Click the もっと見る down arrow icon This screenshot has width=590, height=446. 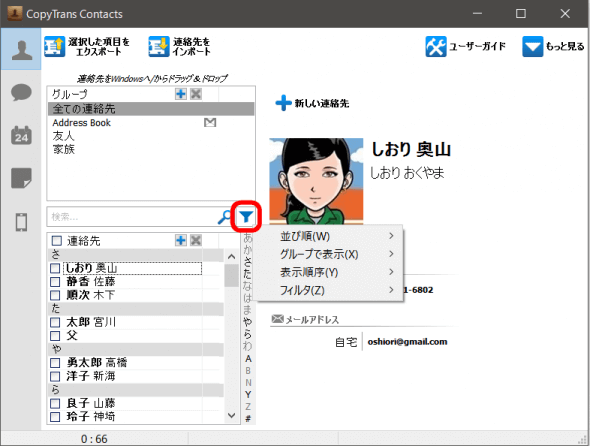pos(532,47)
